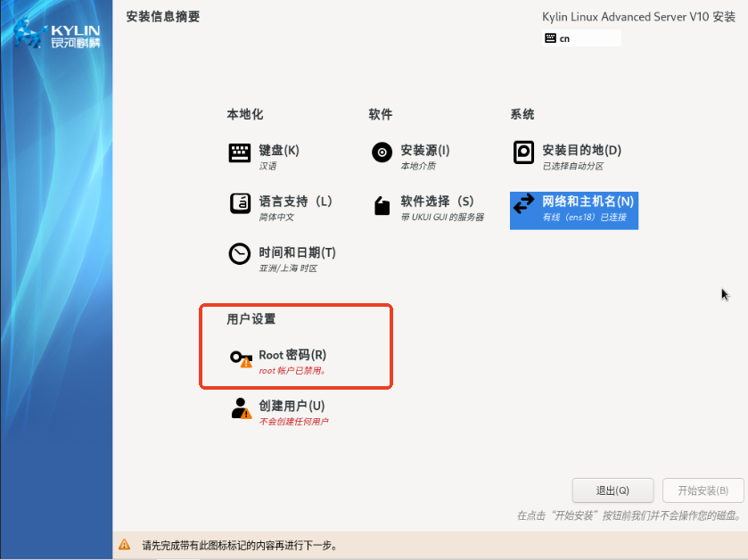Click the '带 UKUI GUI 的服务器' text
This screenshot has width=748, height=560.
(442, 217)
